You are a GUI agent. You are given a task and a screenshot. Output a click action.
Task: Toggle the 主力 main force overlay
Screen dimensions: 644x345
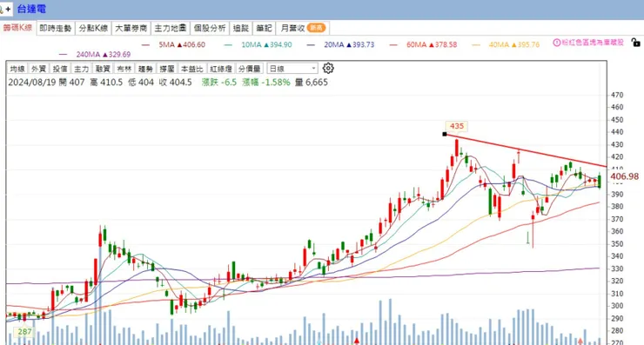pyautogui.click(x=81, y=69)
